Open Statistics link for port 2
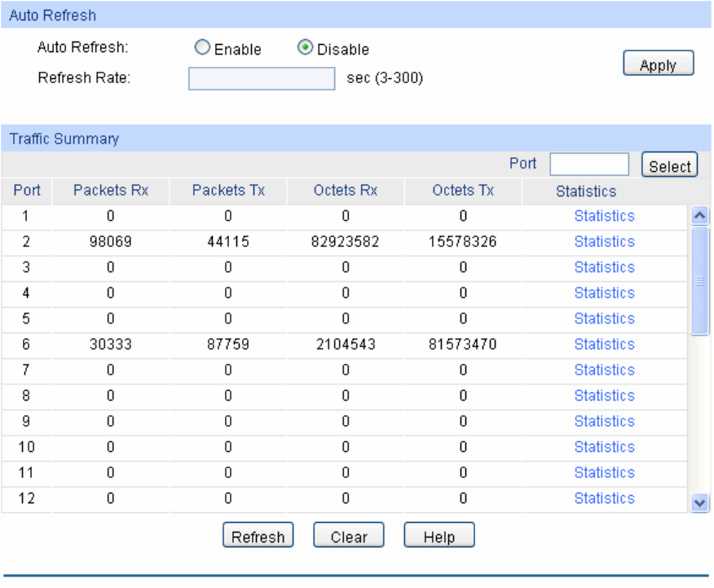 (604, 242)
